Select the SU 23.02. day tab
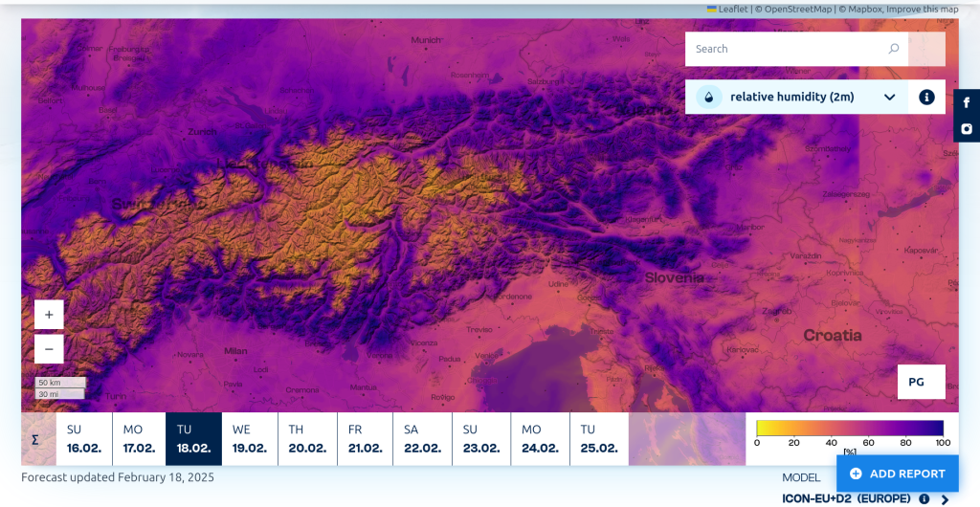Image resolution: width=980 pixels, height=507 pixels. tap(481, 439)
